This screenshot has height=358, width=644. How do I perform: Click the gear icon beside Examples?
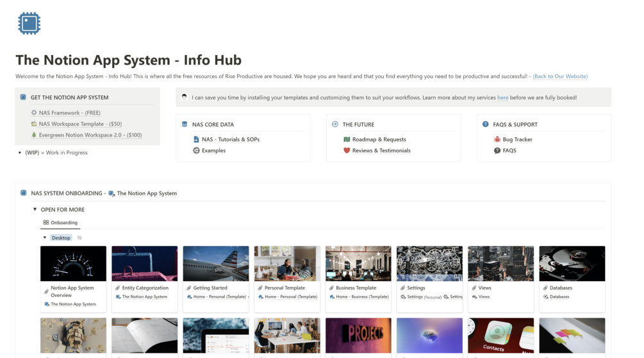pos(196,151)
